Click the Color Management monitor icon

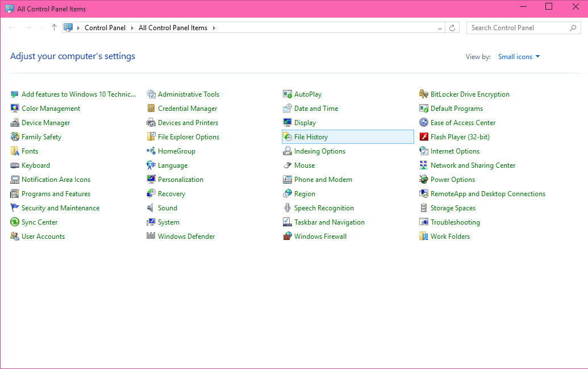(15, 109)
